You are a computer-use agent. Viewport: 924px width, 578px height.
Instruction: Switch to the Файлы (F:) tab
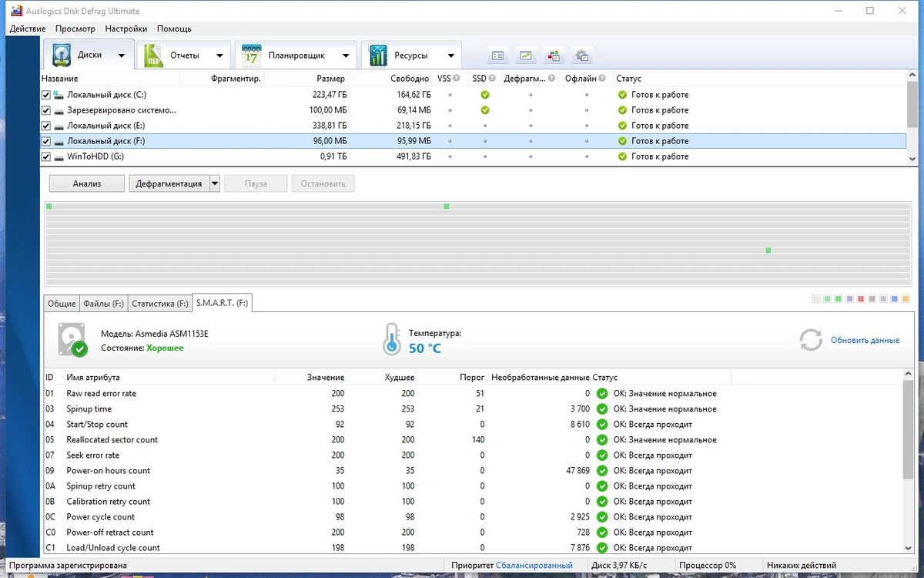(103, 304)
